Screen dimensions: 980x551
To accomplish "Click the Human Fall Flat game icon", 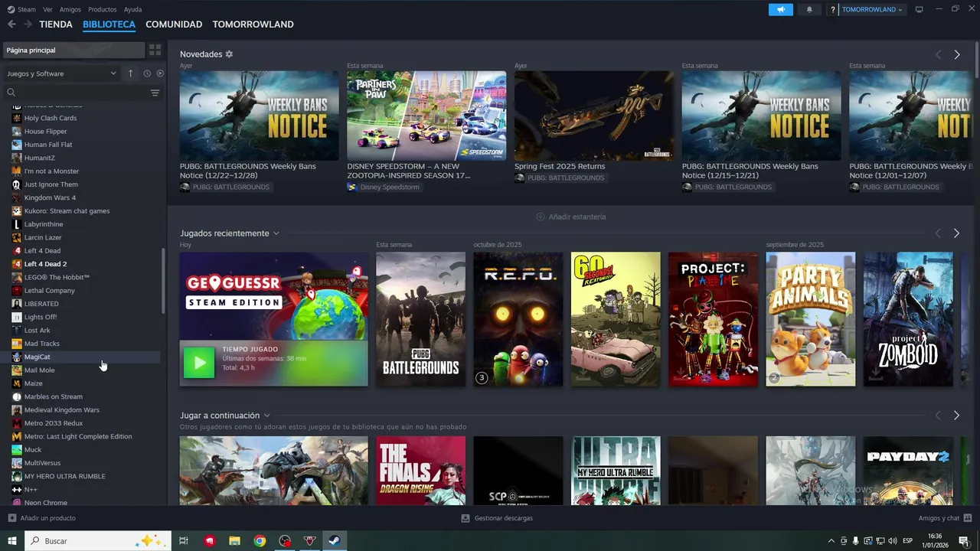I will (17, 145).
